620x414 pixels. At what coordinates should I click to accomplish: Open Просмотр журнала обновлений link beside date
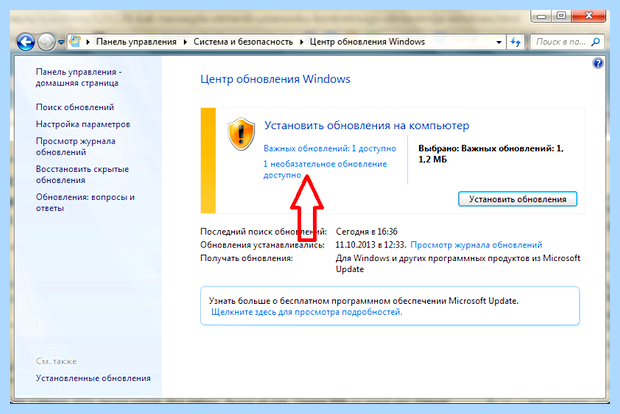click(x=476, y=245)
